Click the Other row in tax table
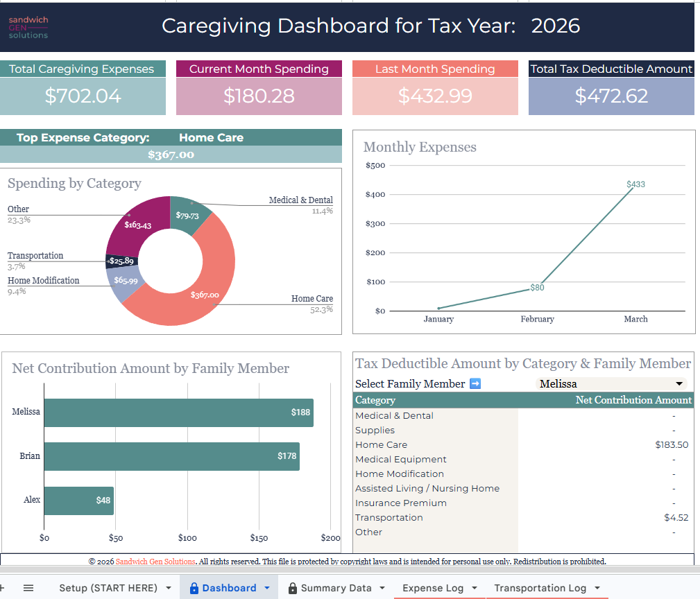This screenshot has width=700, height=599. [369, 532]
